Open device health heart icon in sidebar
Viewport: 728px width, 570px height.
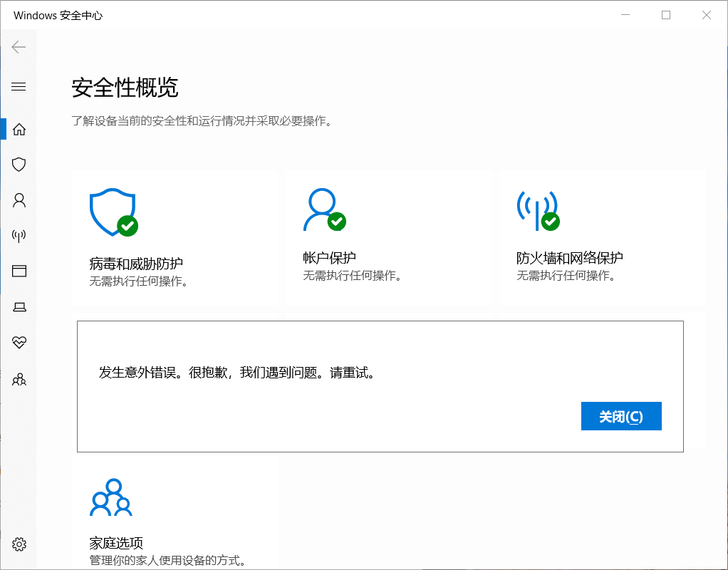(19, 343)
